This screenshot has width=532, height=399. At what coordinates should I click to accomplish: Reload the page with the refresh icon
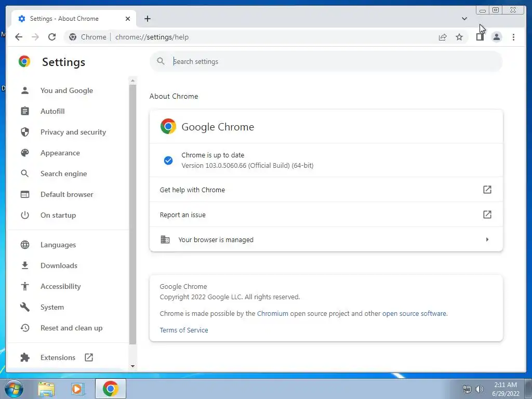(52, 37)
